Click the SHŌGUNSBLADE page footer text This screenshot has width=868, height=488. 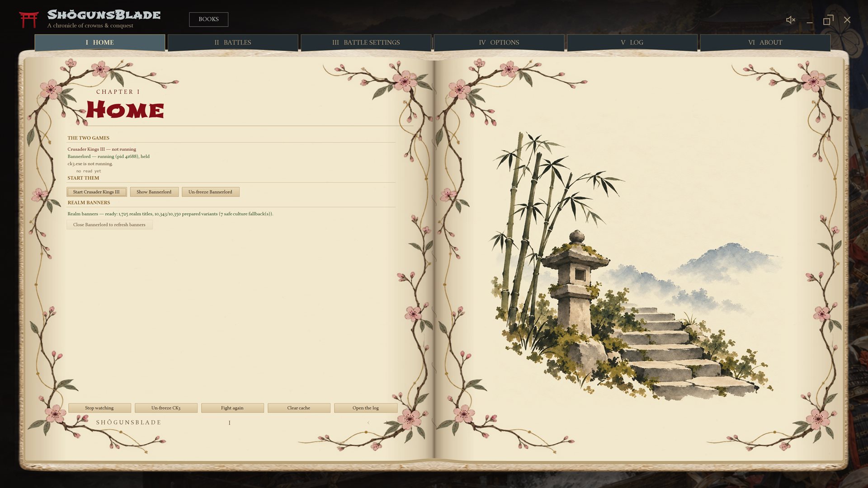(128, 422)
